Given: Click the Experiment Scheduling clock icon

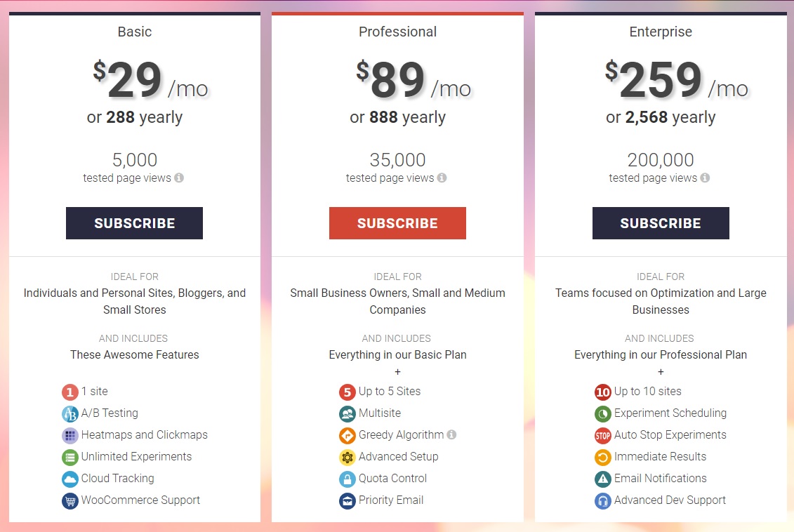Looking at the screenshot, I should tap(602, 413).
